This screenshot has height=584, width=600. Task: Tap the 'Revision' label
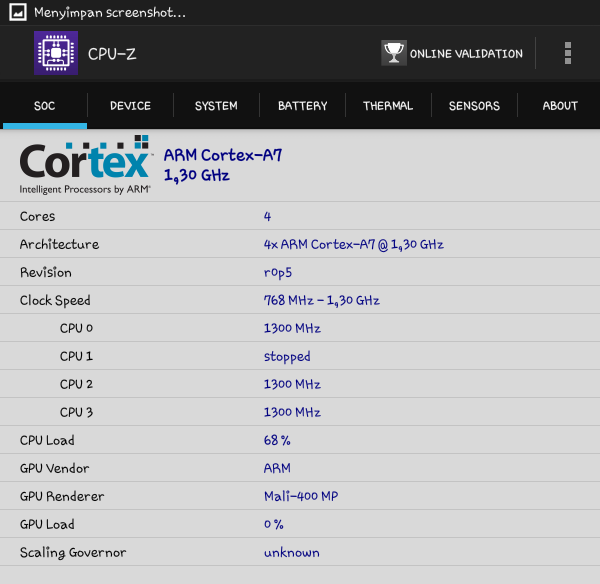(x=46, y=272)
